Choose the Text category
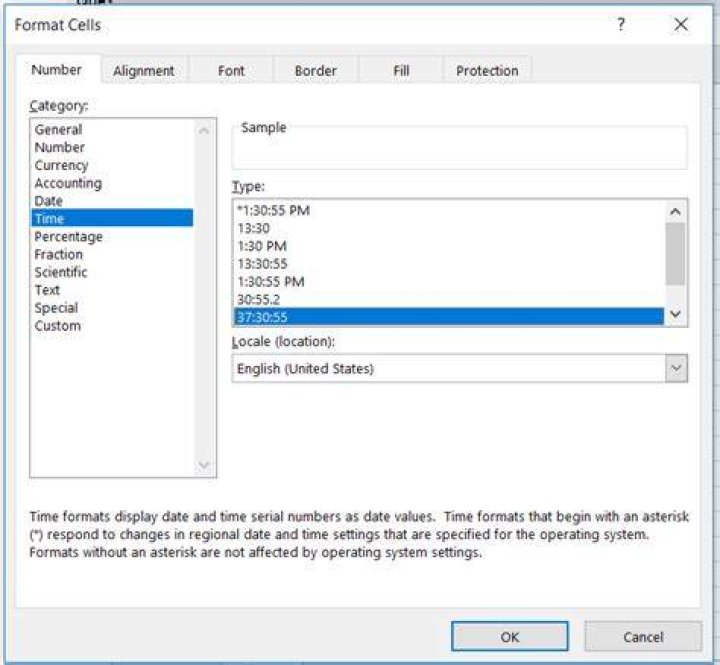Image resolution: width=720 pixels, height=665 pixels. coord(112,290)
